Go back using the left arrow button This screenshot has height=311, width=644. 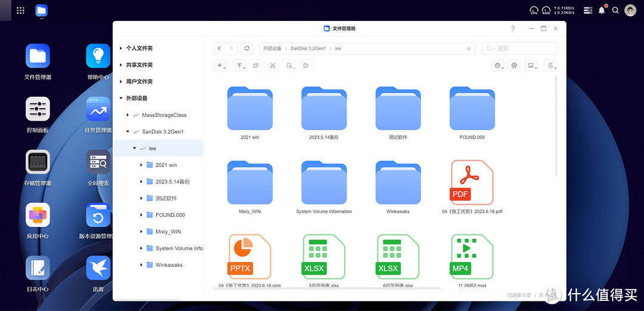tap(219, 48)
